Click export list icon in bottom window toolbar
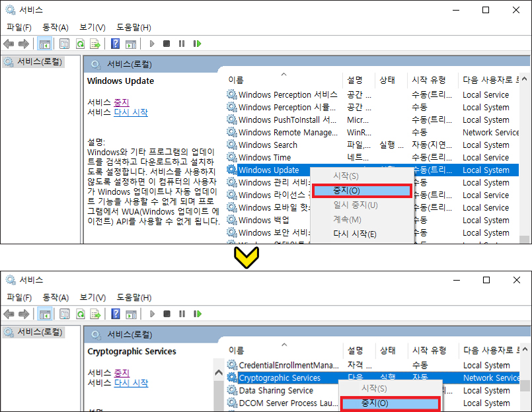The width and height of the screenshot is (532, 412). (96, 314)
